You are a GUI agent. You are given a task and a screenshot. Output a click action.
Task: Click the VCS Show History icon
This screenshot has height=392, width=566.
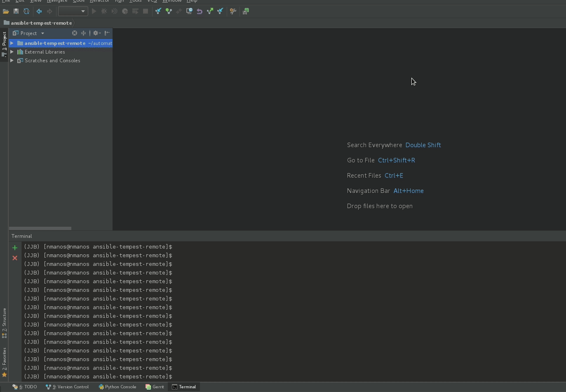[189, 12]
